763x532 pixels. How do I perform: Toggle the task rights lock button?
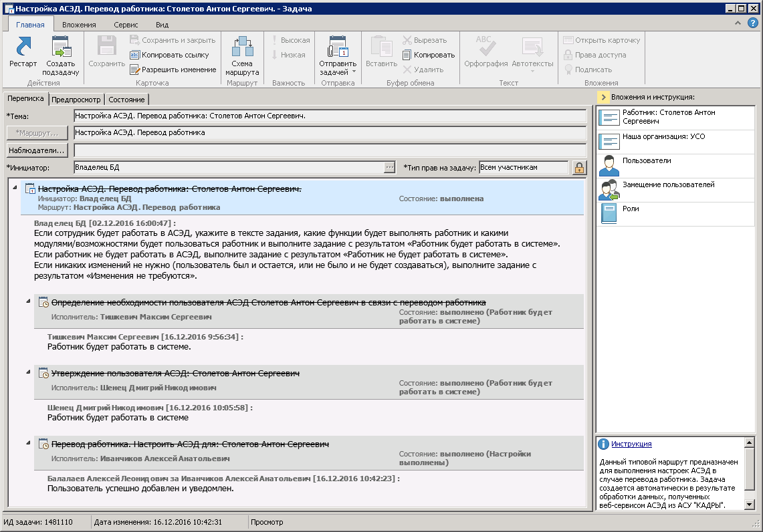coord(577,168)
